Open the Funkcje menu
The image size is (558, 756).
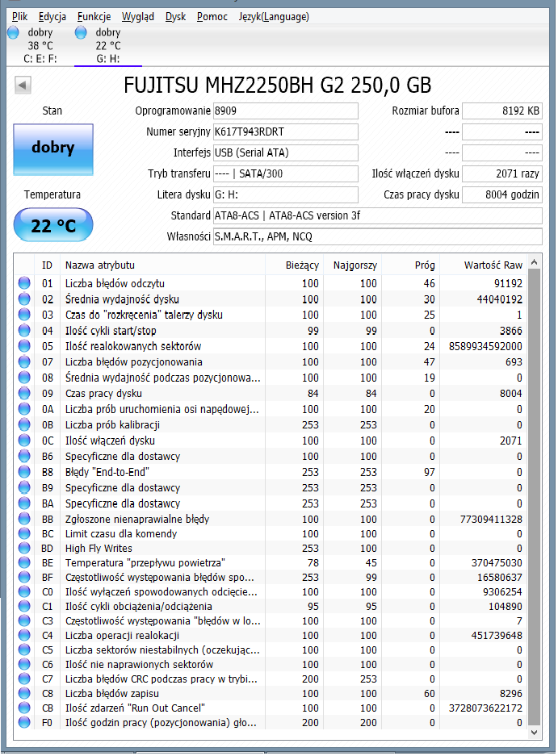pos(94,17)
